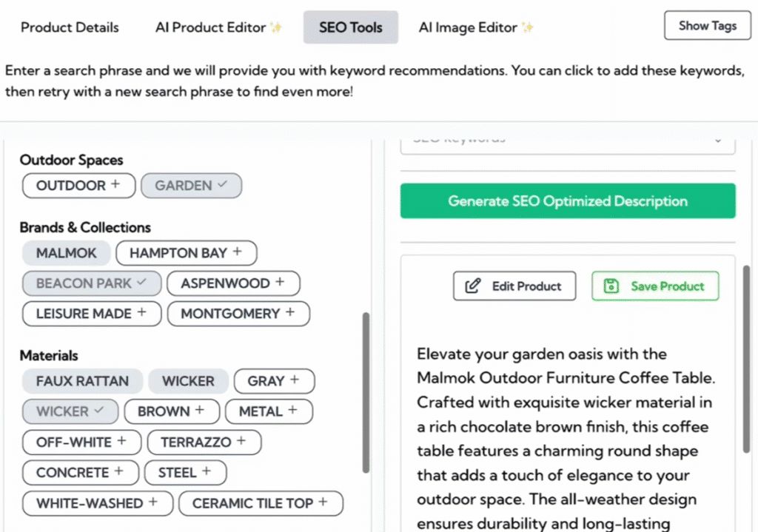
Task: Click the Save Product button
Action: pyautogui.click(x=655, y=286)
